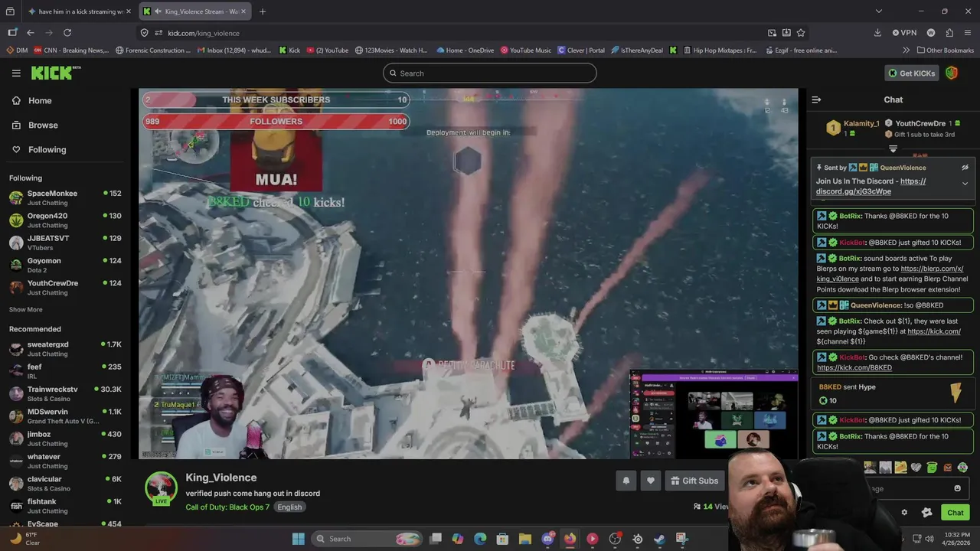Open recommended channel Trainwreckstv

(x=65, y=393)
